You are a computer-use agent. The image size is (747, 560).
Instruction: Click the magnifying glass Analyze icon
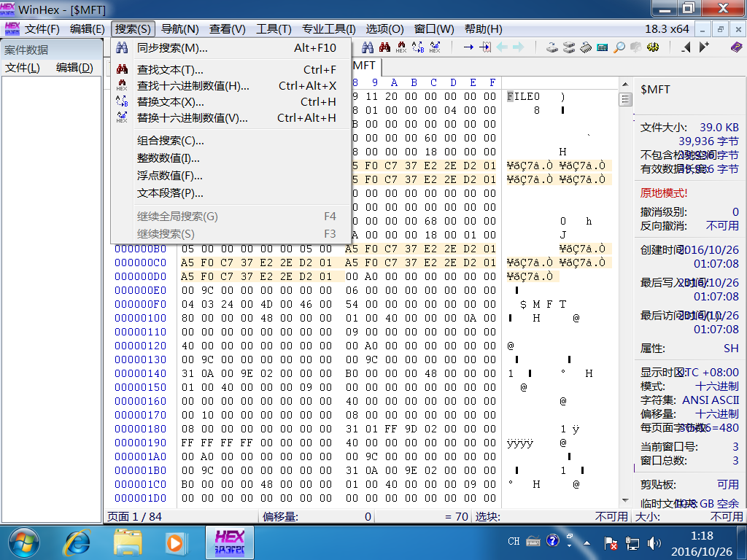point(619,47)
